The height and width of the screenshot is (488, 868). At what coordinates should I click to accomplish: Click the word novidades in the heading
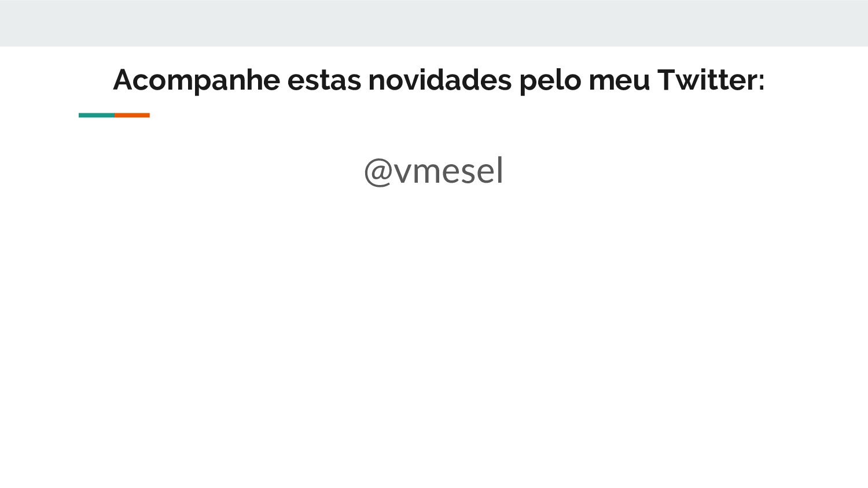[440, 80]
